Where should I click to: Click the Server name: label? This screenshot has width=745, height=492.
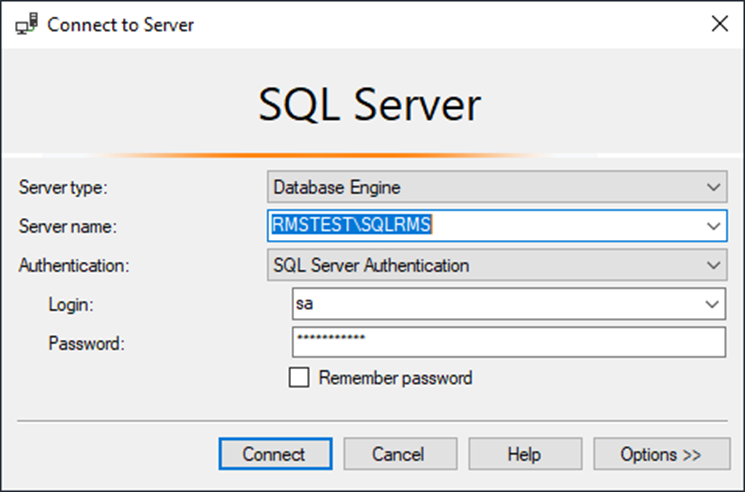point(67,227)
